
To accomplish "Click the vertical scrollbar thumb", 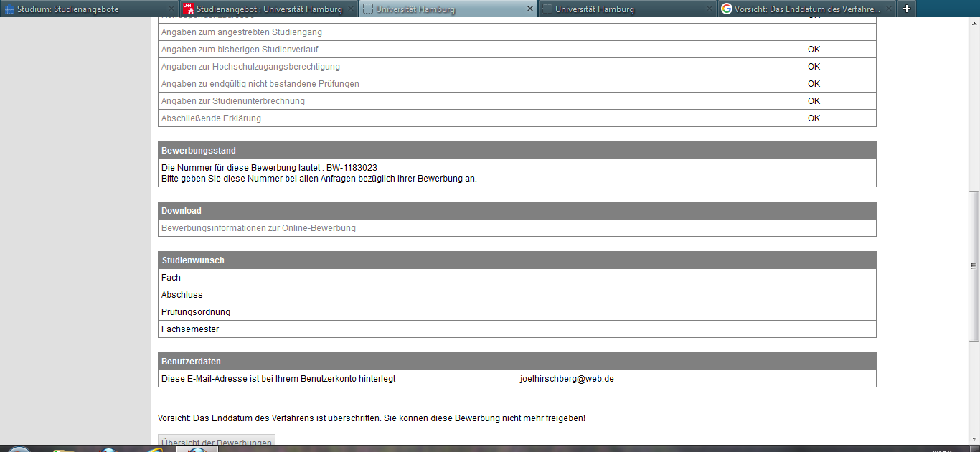I will click(x=974, y=265).
